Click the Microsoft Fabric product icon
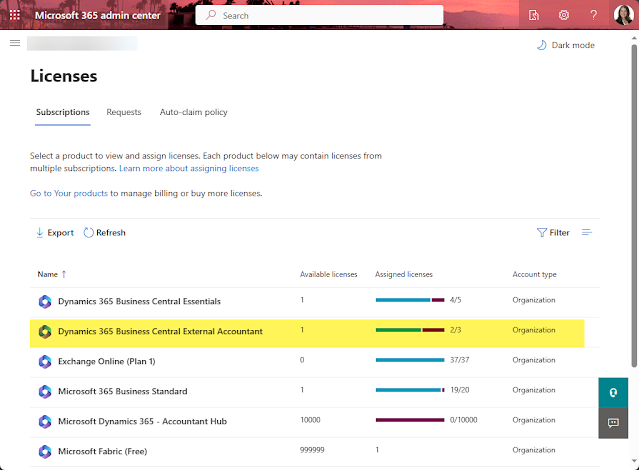This screenshot has width=639, height=470. click(x=45, y=452)
